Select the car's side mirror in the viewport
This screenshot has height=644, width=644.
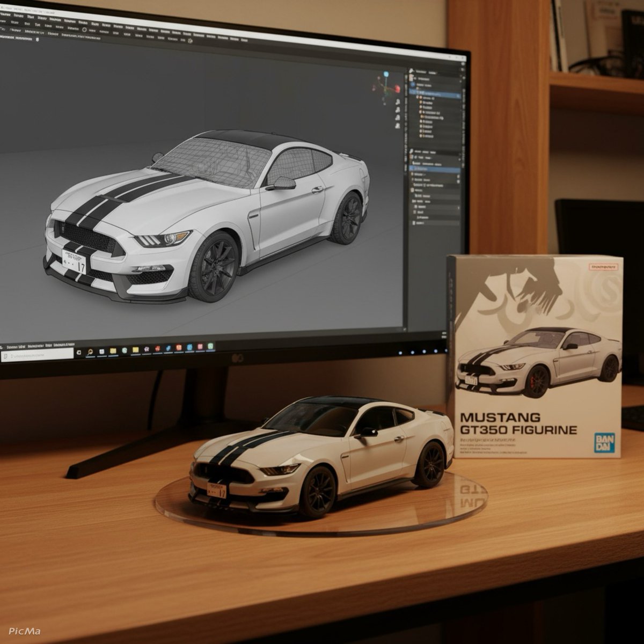coord(282,183)
